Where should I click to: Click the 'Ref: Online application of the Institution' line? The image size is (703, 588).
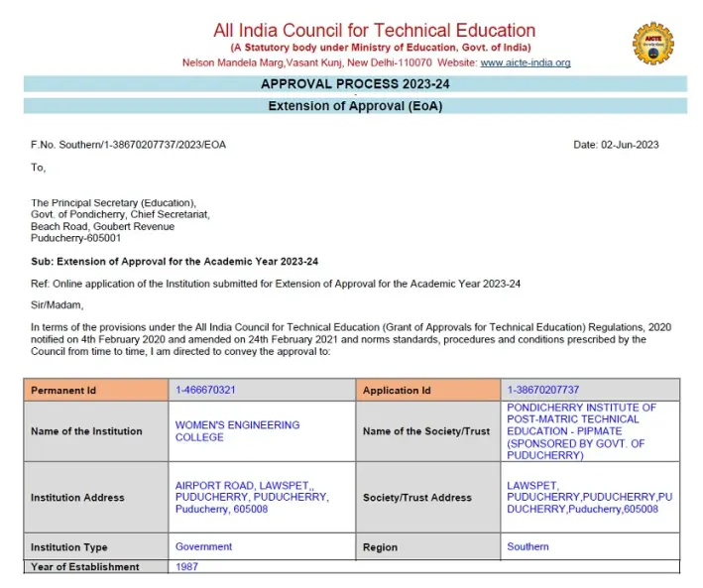point(276,284)
